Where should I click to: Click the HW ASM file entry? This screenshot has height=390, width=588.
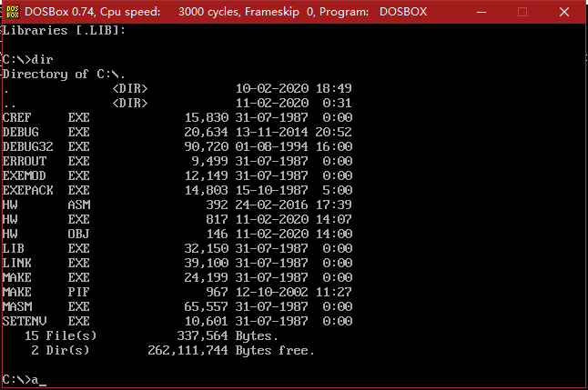point(46,205)
